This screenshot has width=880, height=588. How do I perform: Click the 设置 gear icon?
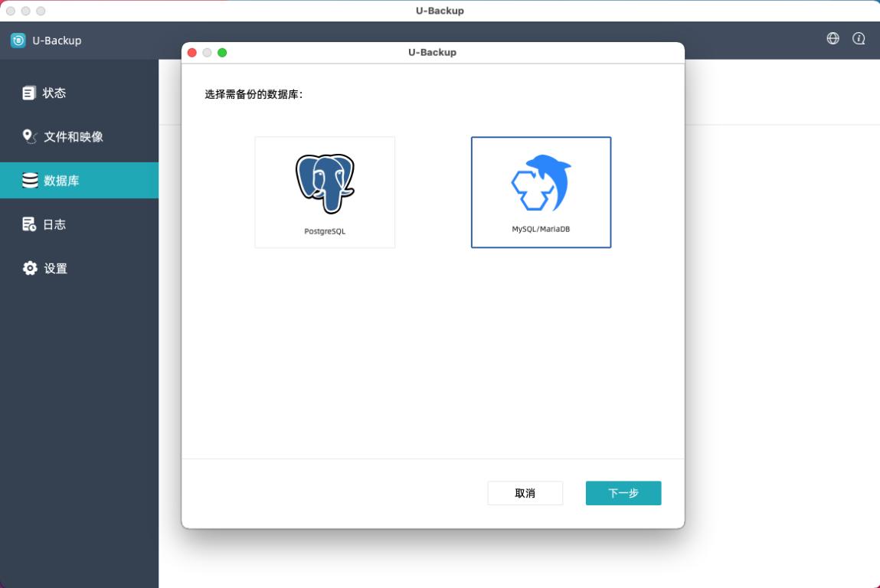click(30, 268)
